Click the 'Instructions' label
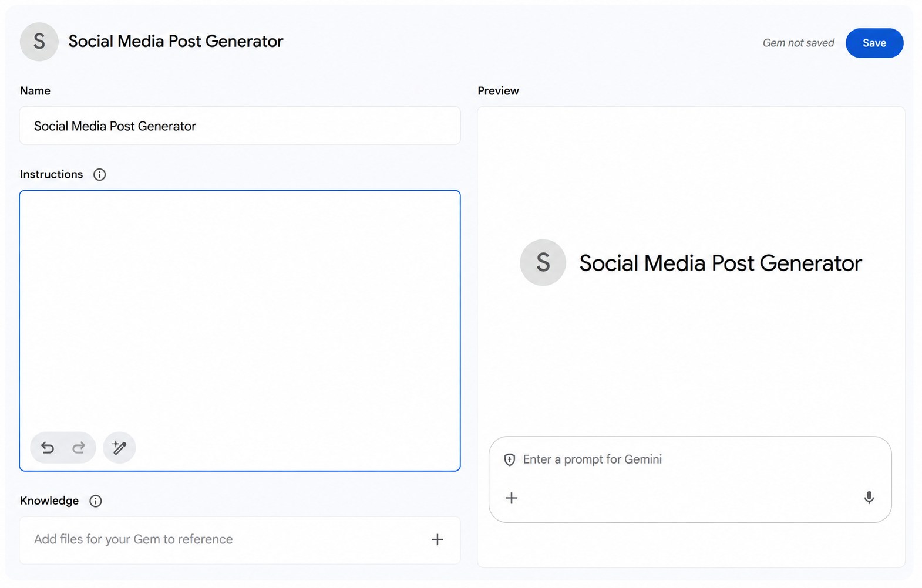This screenshot has height=588, width=922. tap(52, 174)
